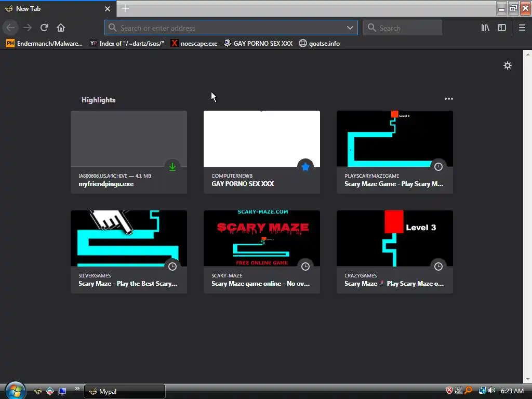Open the volume speaker tray icon
Screen dimensions: 532x399
492,391
